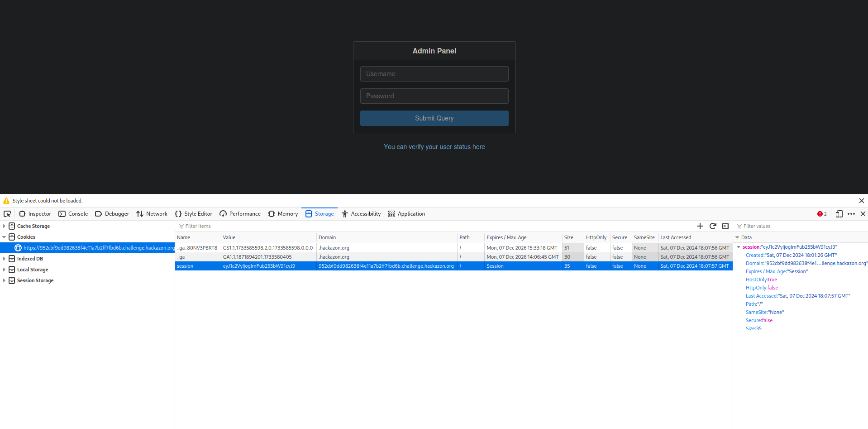Viewport: 868px width, 429px height.
Task: Click the Submit Query button
Action: point(434,118)
